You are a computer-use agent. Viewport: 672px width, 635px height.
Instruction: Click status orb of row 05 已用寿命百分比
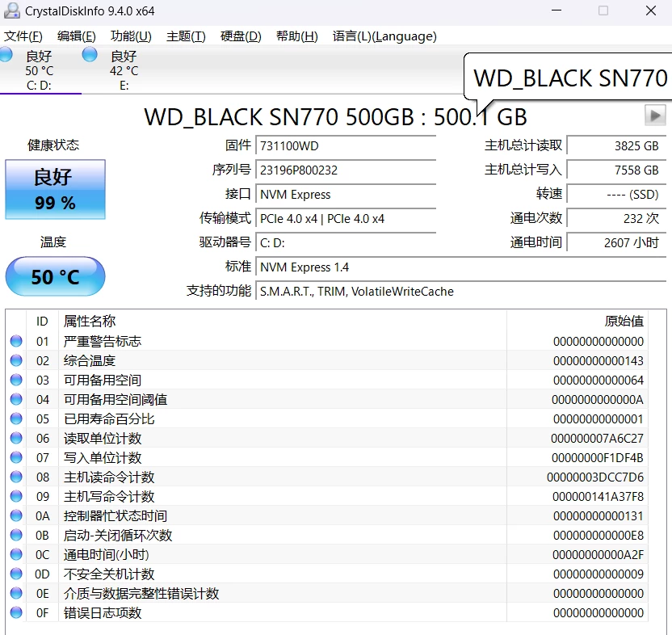click(16, 418)
